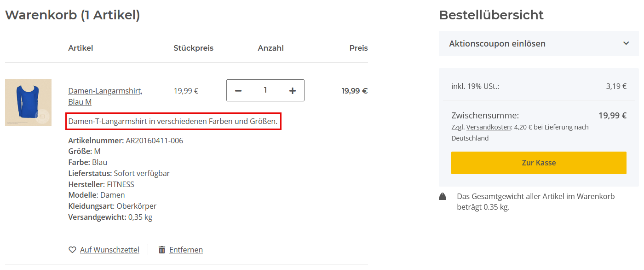Click the Stückpreis column header
This screenshot has height=270, width=644.
point(194,48)
